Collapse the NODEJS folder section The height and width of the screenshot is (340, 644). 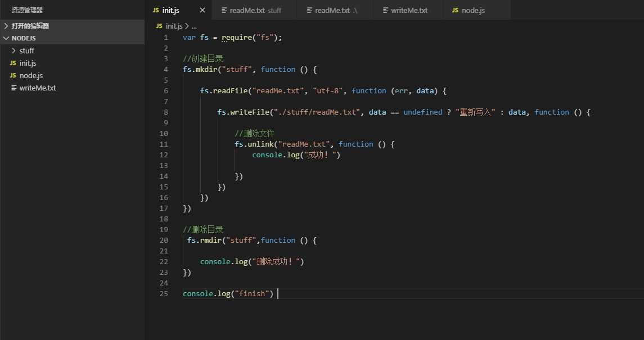point(73,38)
